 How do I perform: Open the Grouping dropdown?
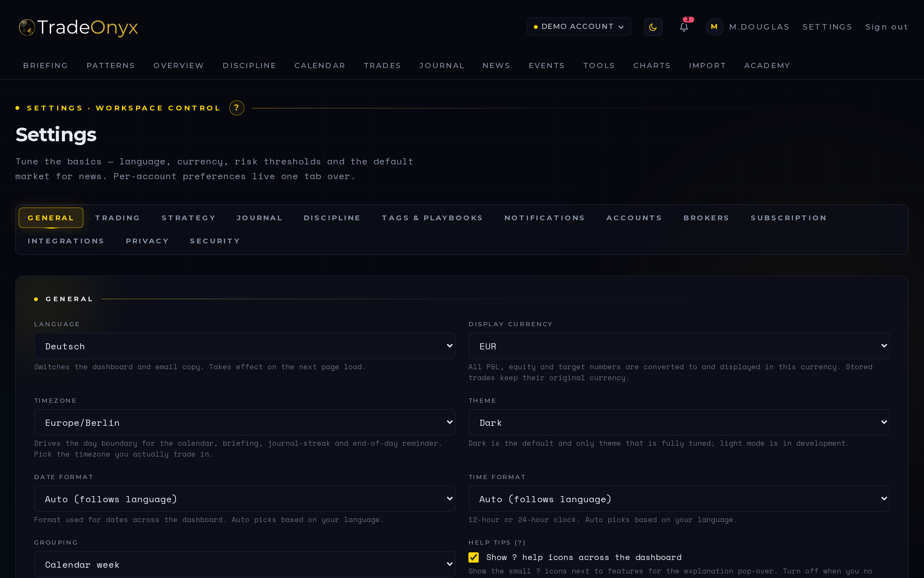pos(245,564)
